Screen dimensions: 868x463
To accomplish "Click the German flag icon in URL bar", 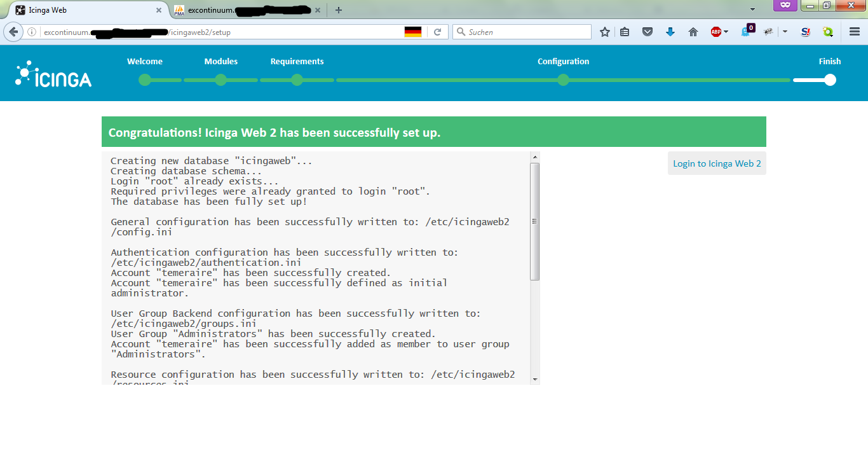I will (x=413, y=32).
